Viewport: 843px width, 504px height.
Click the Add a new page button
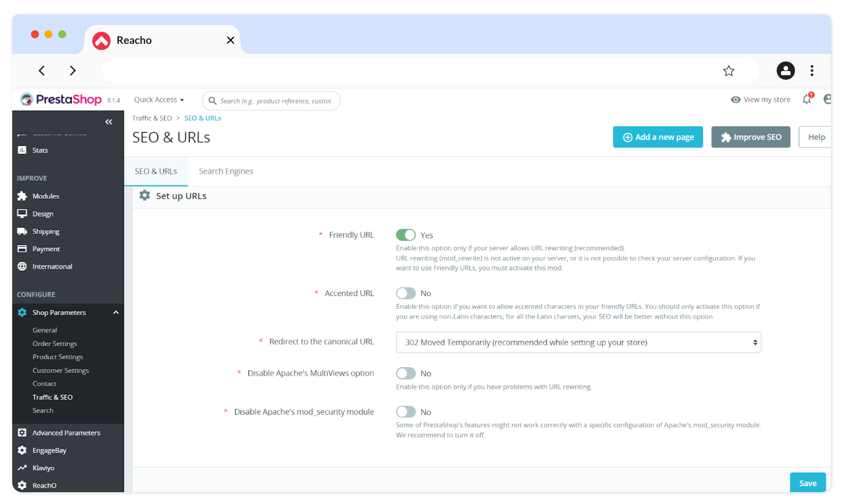[x=657, y=137]
